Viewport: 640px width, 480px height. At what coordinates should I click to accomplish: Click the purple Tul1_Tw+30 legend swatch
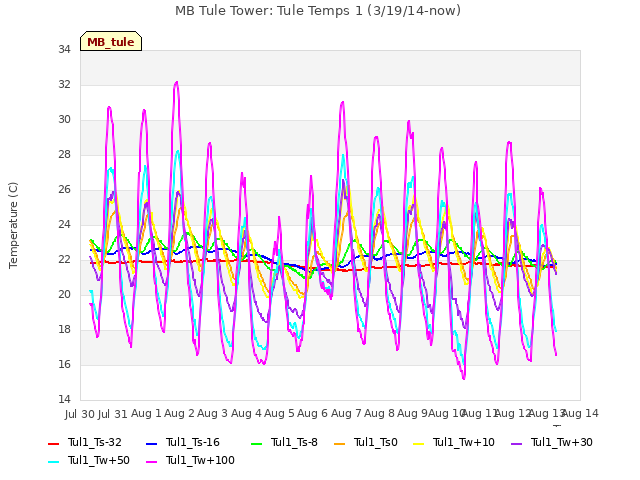pyautogui.click(x=516, y=444)
